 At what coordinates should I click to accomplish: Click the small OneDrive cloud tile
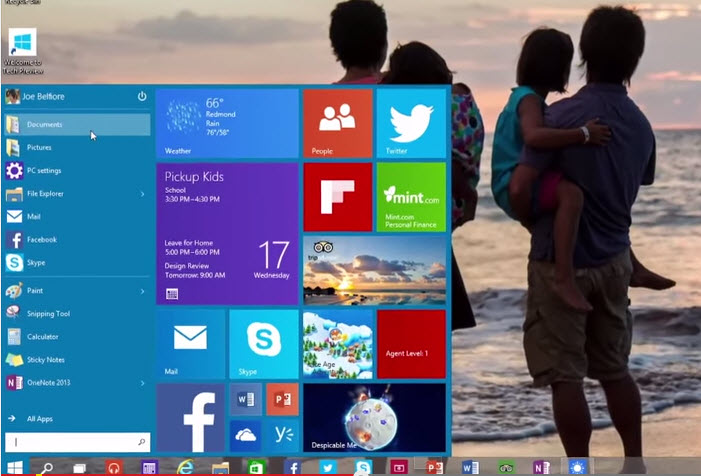coord(246,433)
